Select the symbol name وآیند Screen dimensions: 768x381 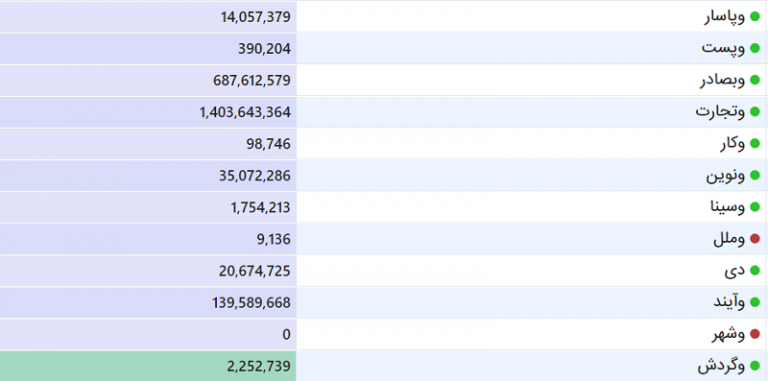pos(729,302)
